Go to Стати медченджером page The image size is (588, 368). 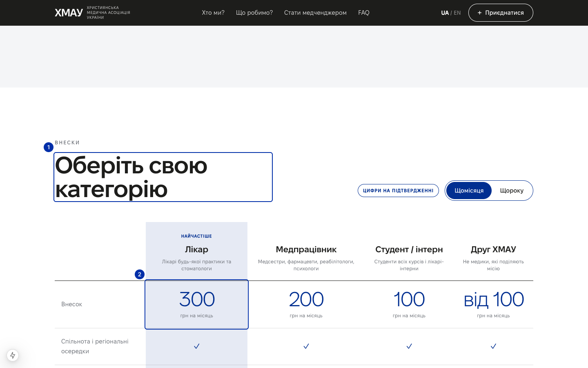(x=315, y=13)
